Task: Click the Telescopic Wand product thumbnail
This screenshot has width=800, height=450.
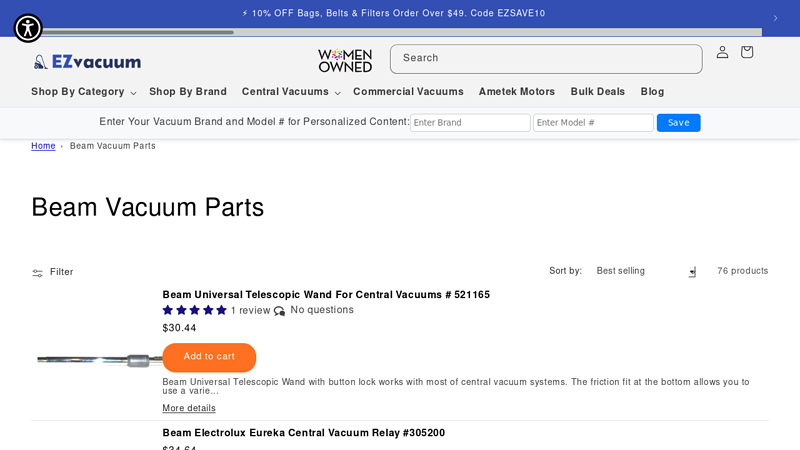Action: click(97, 360)
